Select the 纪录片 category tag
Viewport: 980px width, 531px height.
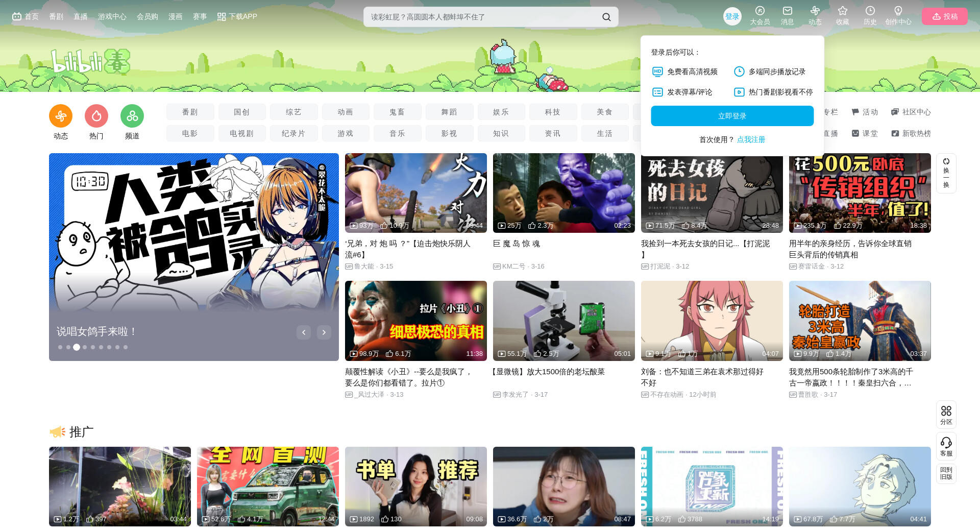294,133
